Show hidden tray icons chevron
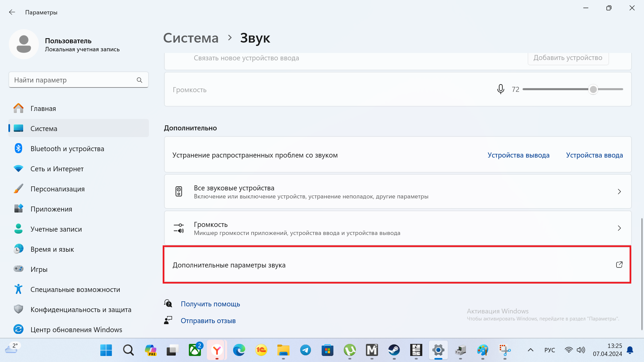 pyautogui.click(x=530, y=350)
